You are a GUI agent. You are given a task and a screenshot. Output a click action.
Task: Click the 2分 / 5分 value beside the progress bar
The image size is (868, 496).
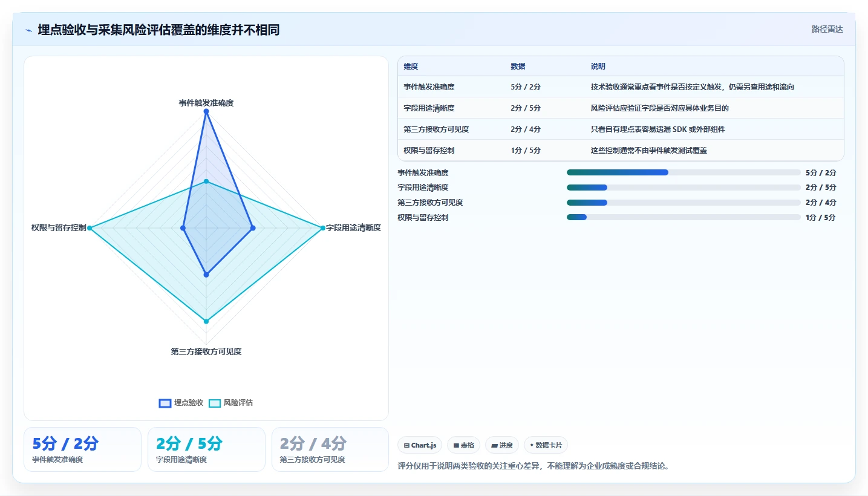click(821, 188)
